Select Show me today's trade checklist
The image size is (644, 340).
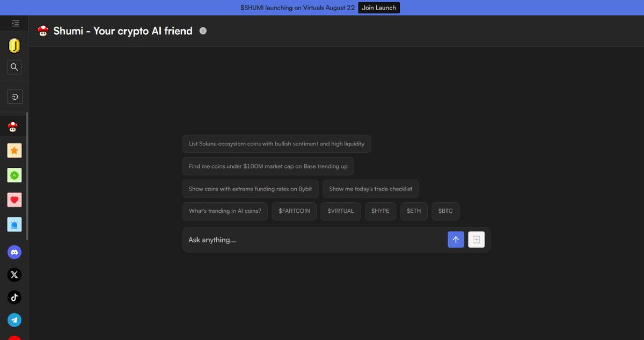point(371,189)
